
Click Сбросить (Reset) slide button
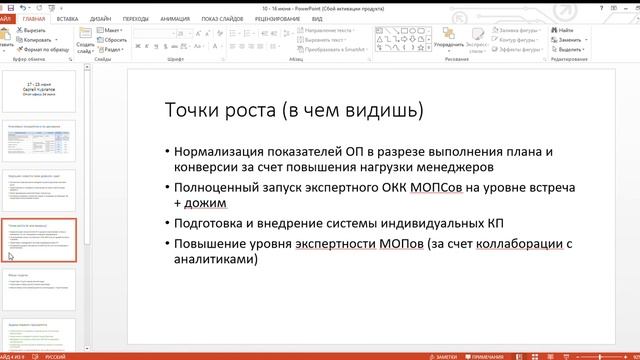[112, 40]
